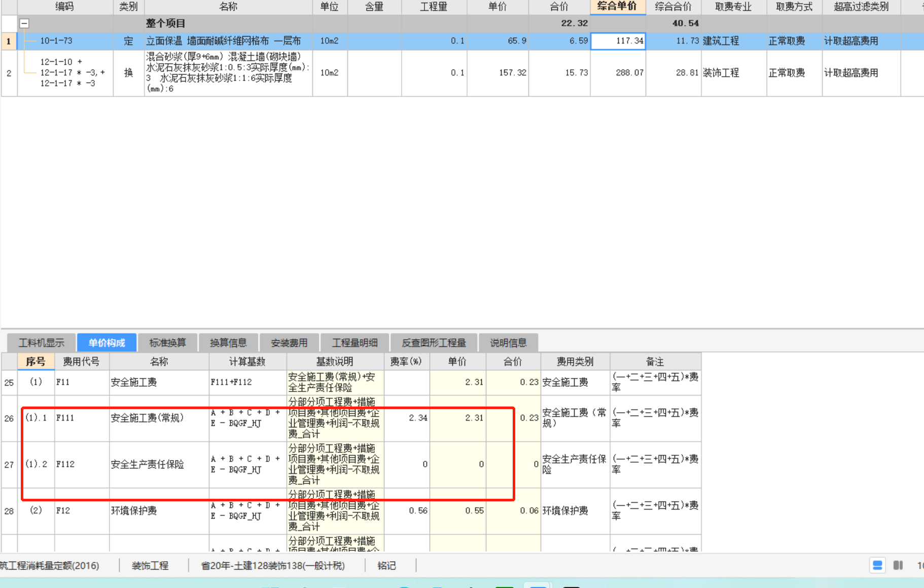Collapse the 整个项目 tree node
The height and width of the screenshot is (588, 924).
24,23
